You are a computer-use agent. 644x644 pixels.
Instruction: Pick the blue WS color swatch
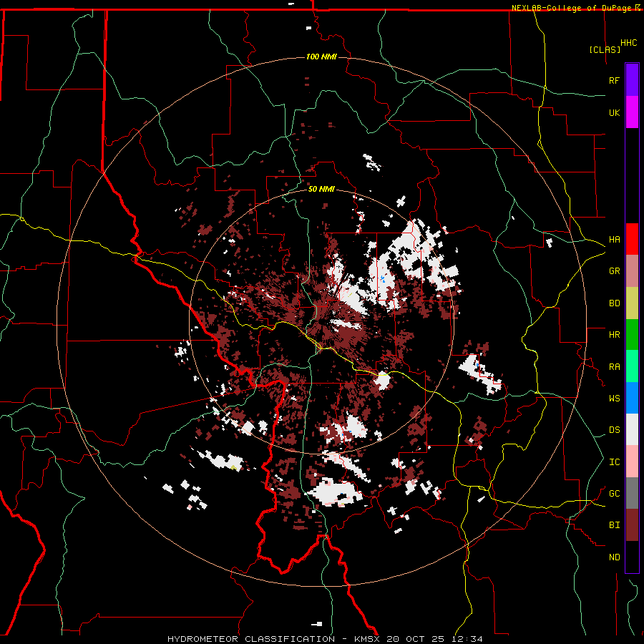632,398
